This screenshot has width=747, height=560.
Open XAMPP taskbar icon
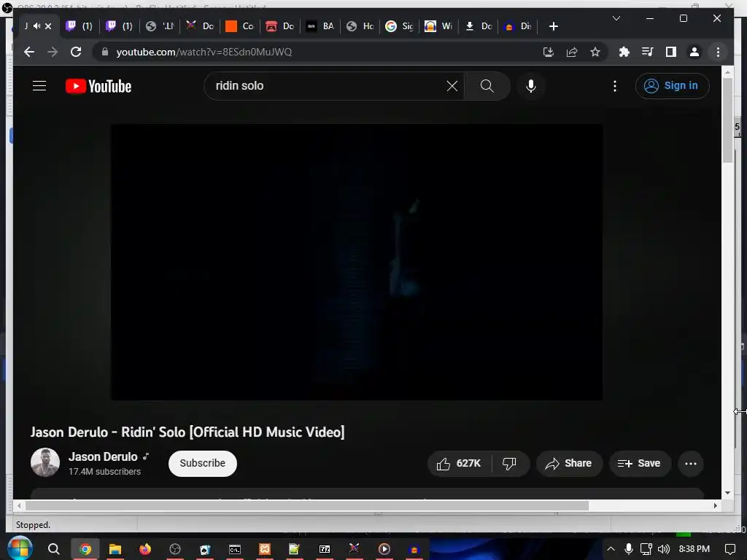point(264,549)
